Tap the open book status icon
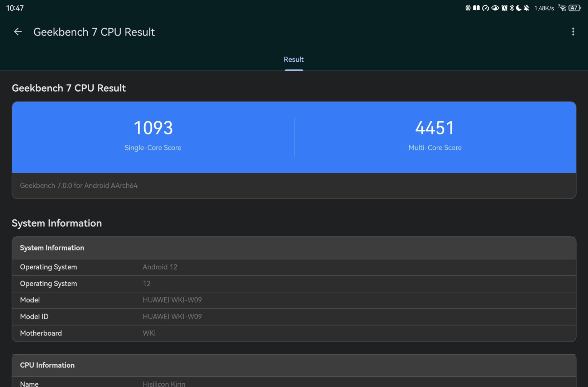 point(476,8)
